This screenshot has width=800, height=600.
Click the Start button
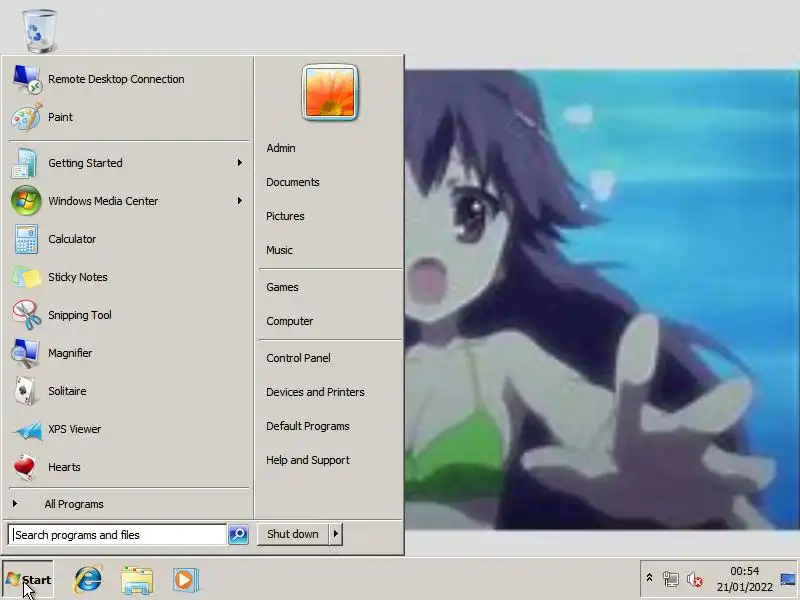[x=28, y=580]
